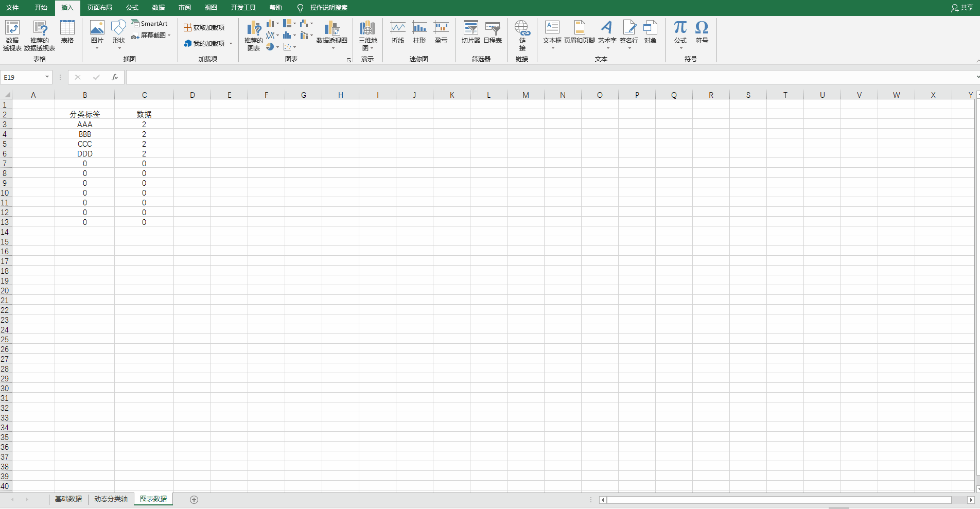This screenshot has width=980, height=509.
Task: Insert a Symbol (符号)
Action: [702, 32]
